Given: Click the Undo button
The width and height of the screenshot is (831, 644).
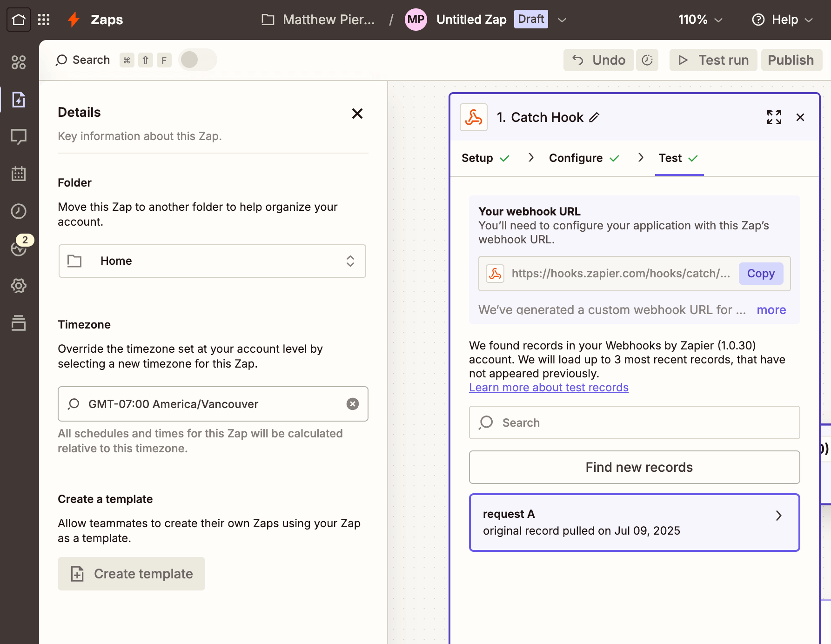Looking at the screenshot, I should (x=599, y=60).
